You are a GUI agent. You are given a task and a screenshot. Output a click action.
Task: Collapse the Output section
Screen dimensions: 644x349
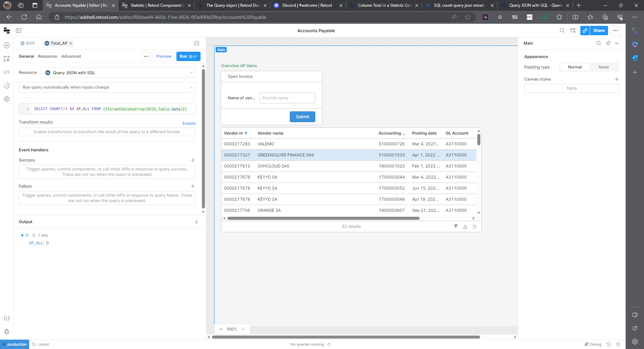(197, 222)
